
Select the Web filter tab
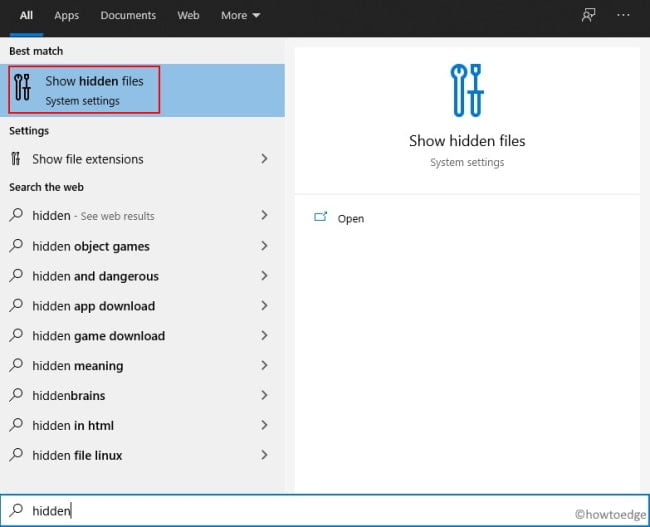tap(188, 16)
